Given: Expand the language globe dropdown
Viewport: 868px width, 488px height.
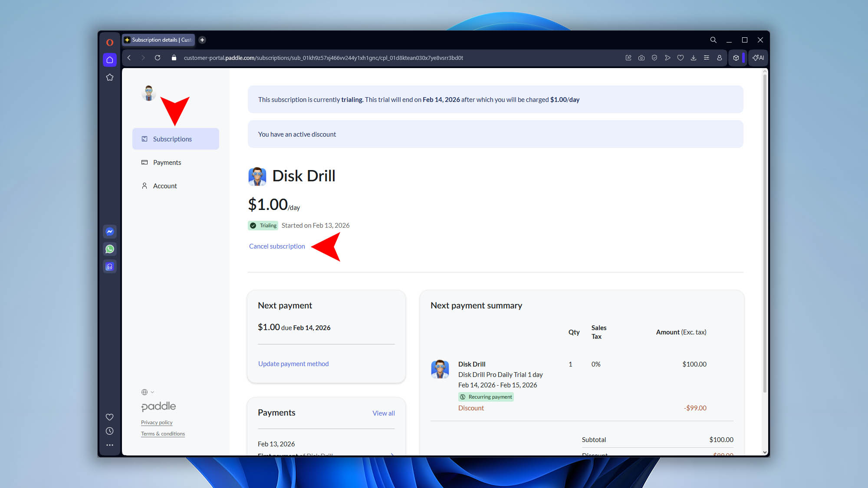Looking at the screenshot, I should click(x=148, y=392).
